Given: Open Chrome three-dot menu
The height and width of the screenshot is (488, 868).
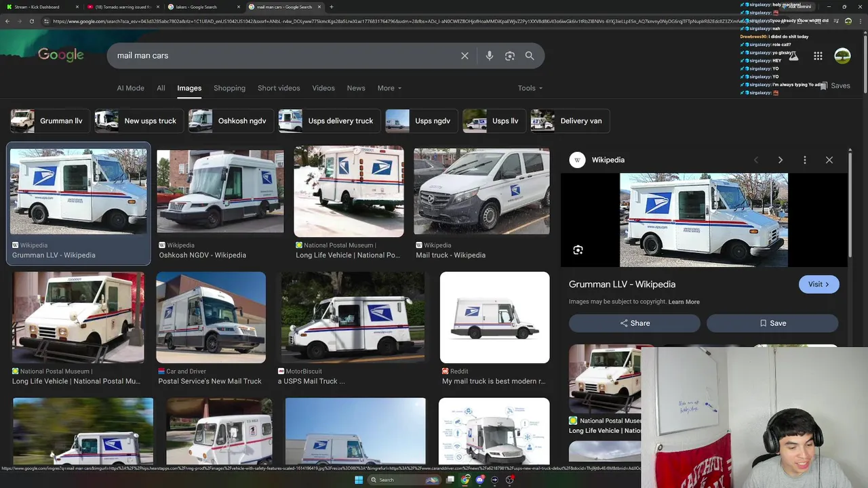Looking at the screenshot, I should (x=860, y=21).
